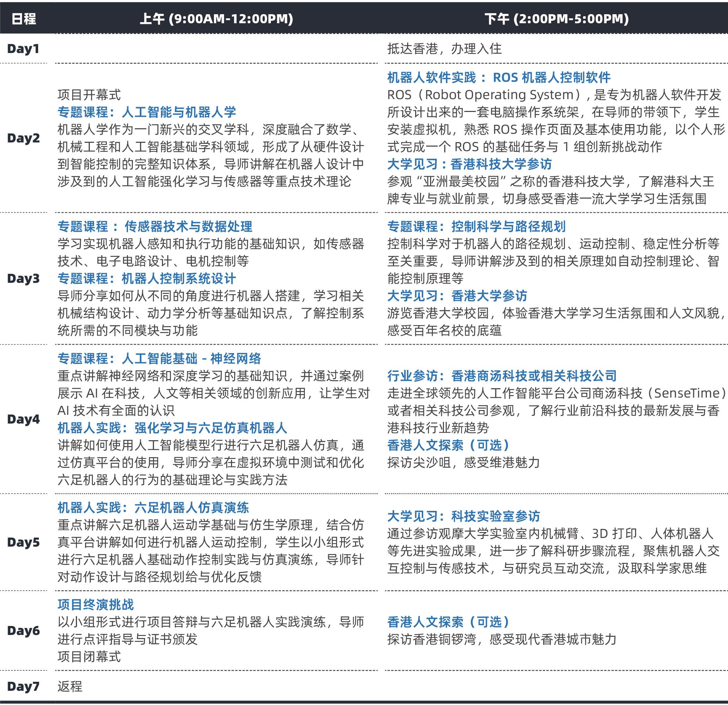Select the Day7 row label
728x705 pixels.
point(23,686)
